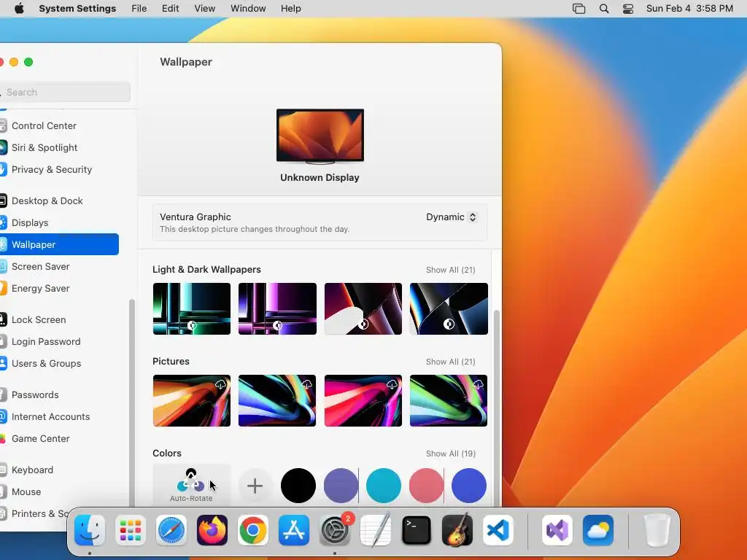The image size is (747, 560).
Task: Choose the green-teal Light & Dark wallpaper
Action: click(x=192, y=308)
